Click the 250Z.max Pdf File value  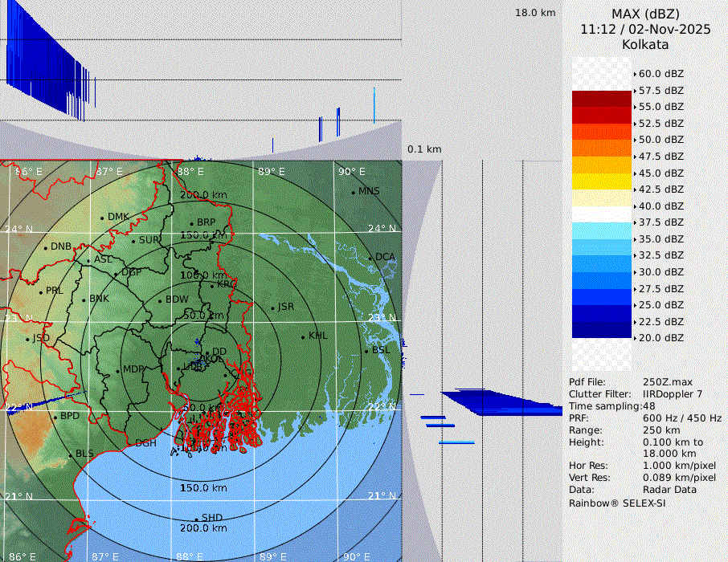click(x=669, y=382)
